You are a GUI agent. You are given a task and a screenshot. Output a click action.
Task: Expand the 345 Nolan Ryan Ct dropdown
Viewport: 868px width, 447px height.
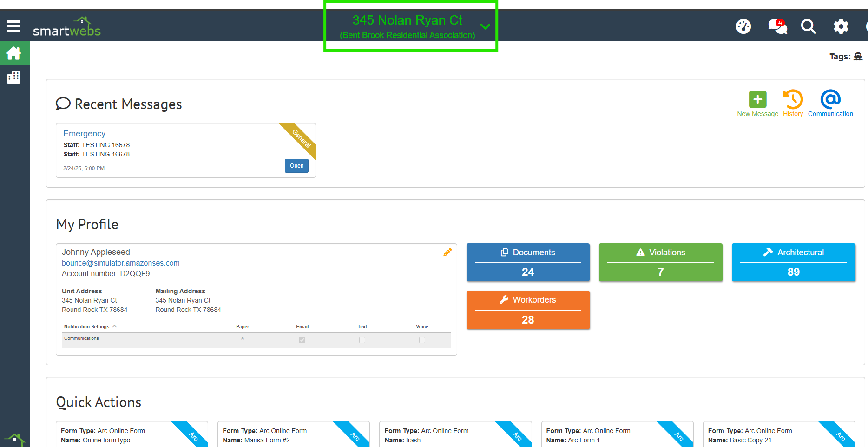(485, 26)
